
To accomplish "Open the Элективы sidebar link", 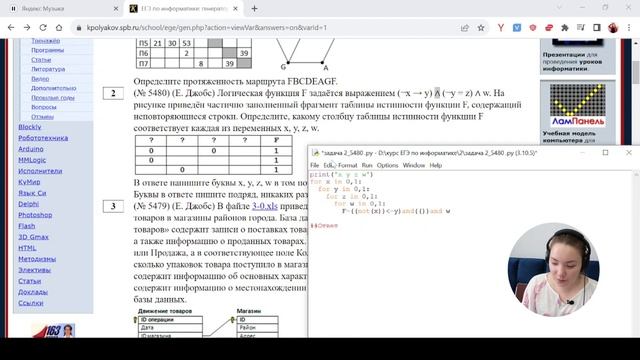I will click(x=34, y=270).
